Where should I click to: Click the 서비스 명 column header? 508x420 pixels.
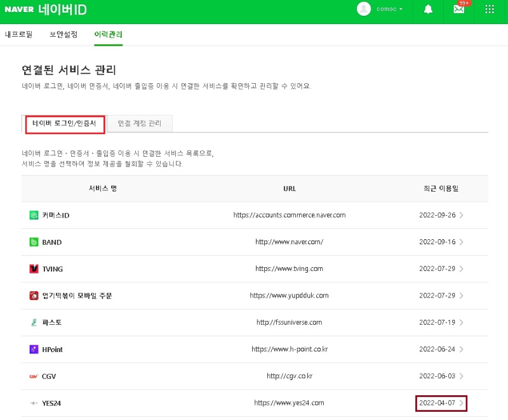coord(103,188)
